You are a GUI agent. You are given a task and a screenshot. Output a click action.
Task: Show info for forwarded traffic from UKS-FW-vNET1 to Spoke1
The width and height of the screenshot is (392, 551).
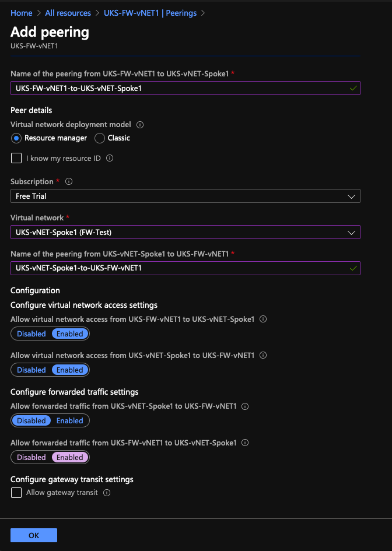245,443
